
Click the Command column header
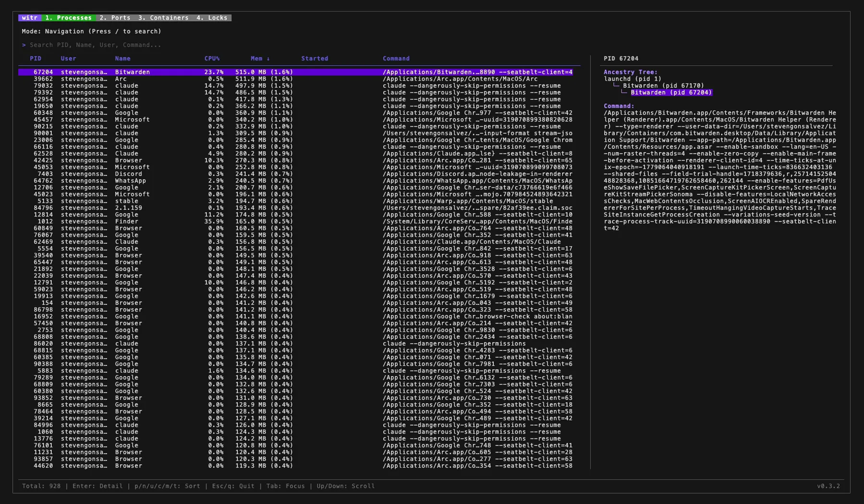396,59
